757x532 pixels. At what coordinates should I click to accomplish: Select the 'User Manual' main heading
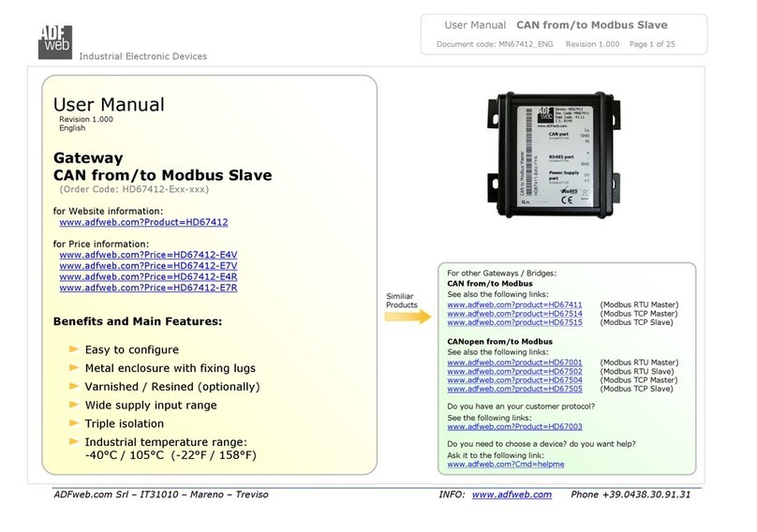click(109, 104)
